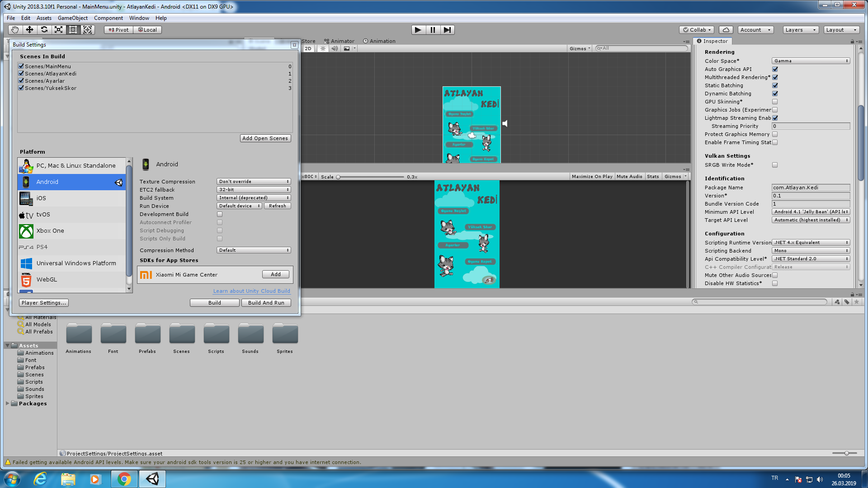Screen dimensions: 868x488
Task: Toggle Auto Graphics API checkbox
Action: (x=775, y=69)
